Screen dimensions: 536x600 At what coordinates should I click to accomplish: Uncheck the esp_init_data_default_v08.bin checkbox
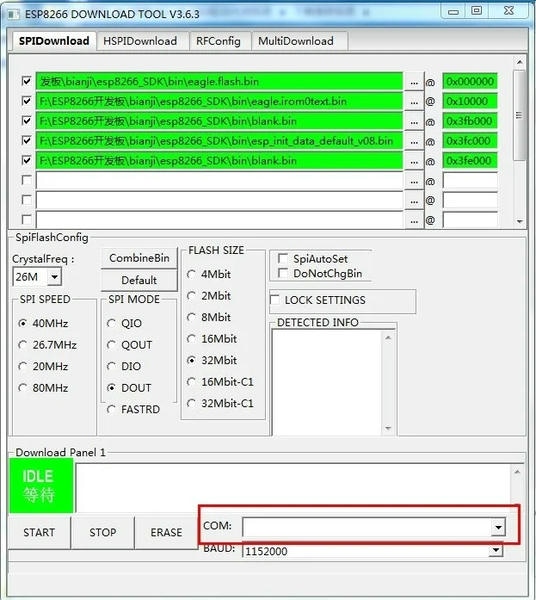point(26,140)
